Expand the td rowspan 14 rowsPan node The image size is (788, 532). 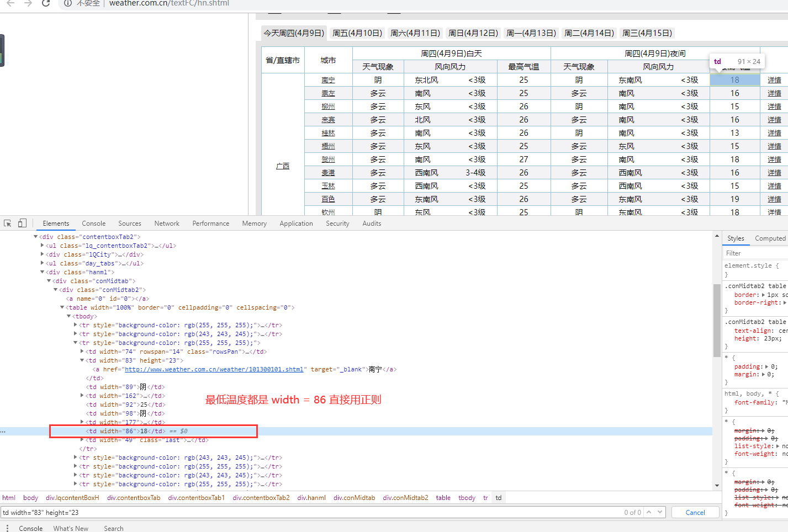tap(82, 352)
